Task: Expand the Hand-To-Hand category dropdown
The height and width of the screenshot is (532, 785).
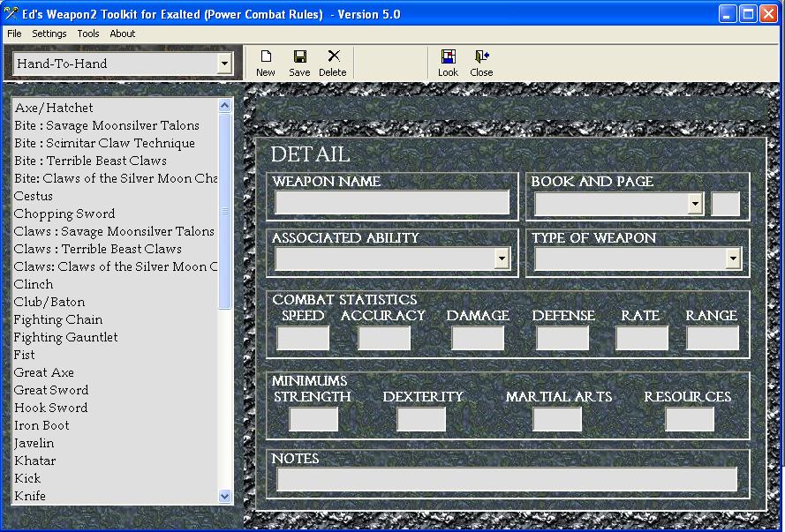Action: coord(223,64)
